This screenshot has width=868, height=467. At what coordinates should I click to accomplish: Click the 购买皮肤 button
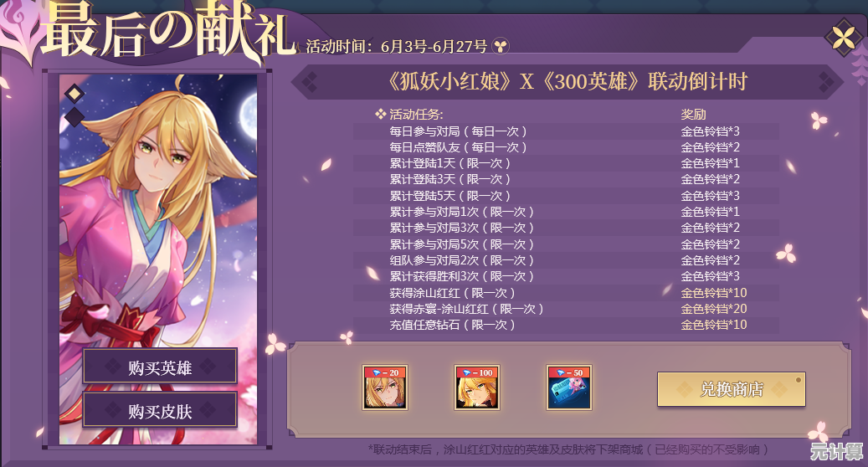click(x=160, y=409)
